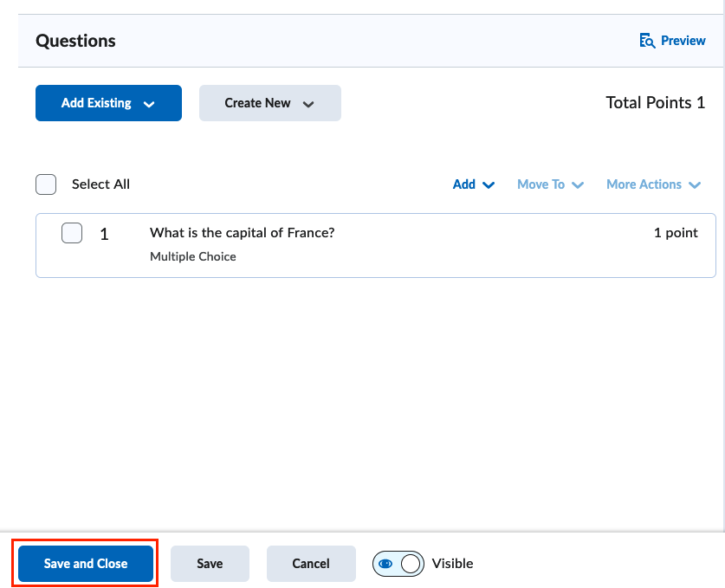Open the Add menu label

(463, 184)
